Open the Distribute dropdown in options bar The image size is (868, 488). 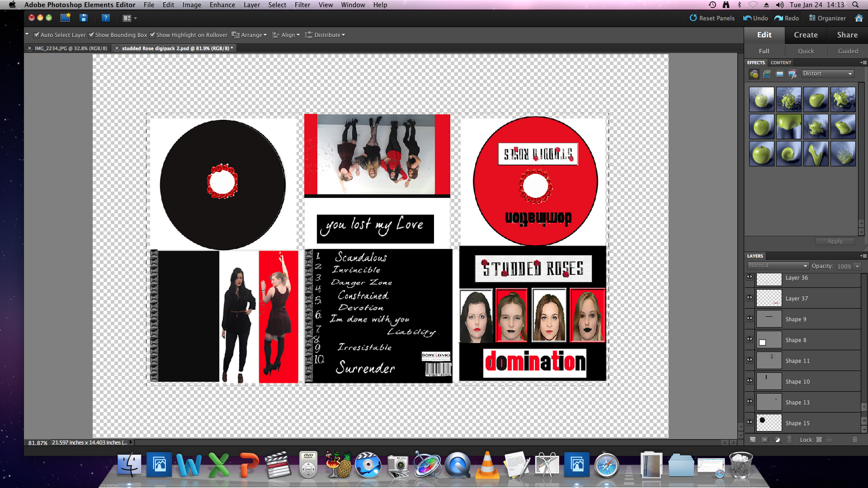coord(325,35)
